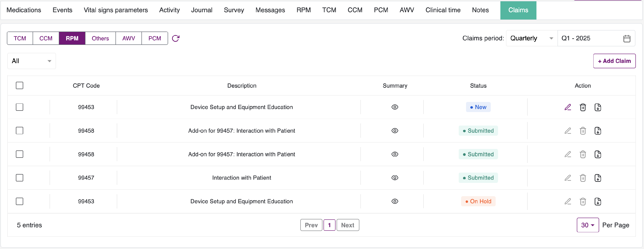The image size is (644, 249).
Task: Change the 30 per page dropdown
Action: pyautogui.click(x=588, y=225)
